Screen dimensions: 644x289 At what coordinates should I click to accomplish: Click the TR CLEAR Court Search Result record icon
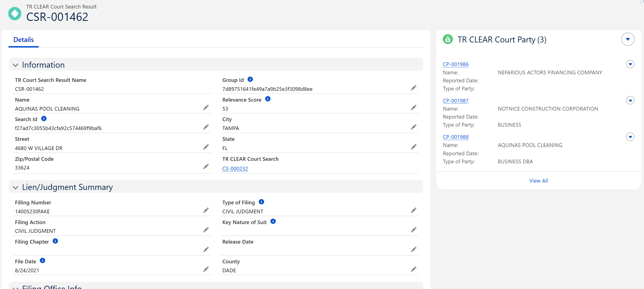click(x=15, y=14)
